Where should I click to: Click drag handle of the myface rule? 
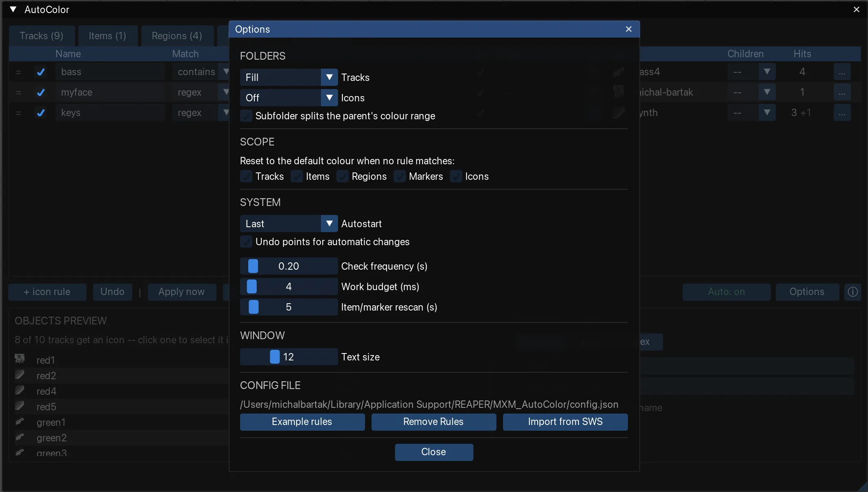point(18,92)
